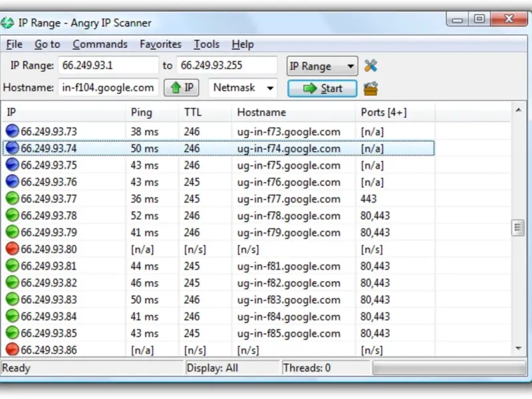Screen dimensions: 532x399
Task: Click hostname ug-in-f74.google.com
Action: 289,148
